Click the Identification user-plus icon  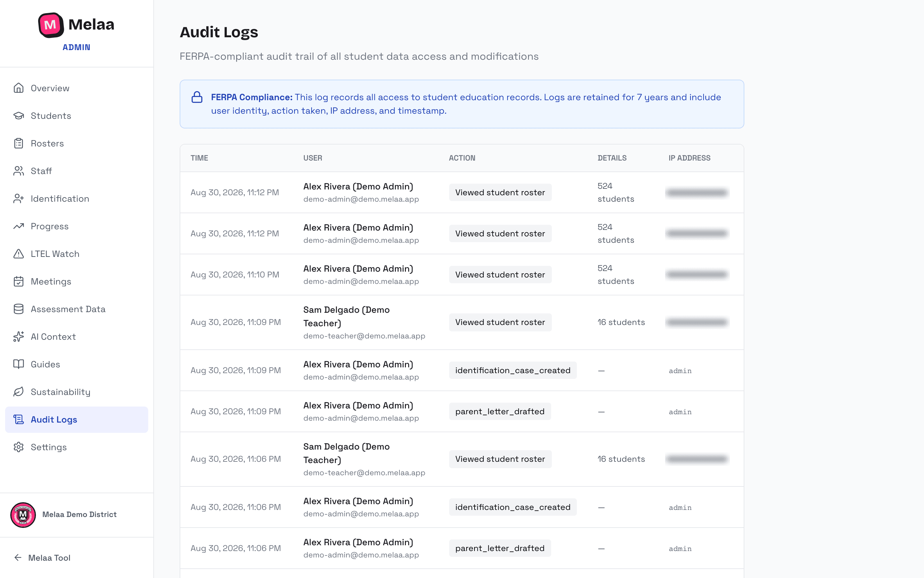point(18,198)
